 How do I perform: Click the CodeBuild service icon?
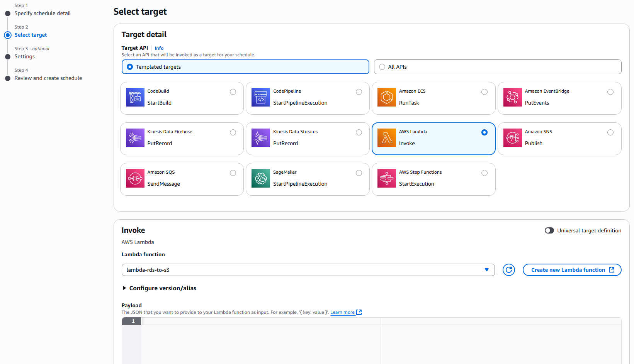pyautogui.click(x=135, y=97)
